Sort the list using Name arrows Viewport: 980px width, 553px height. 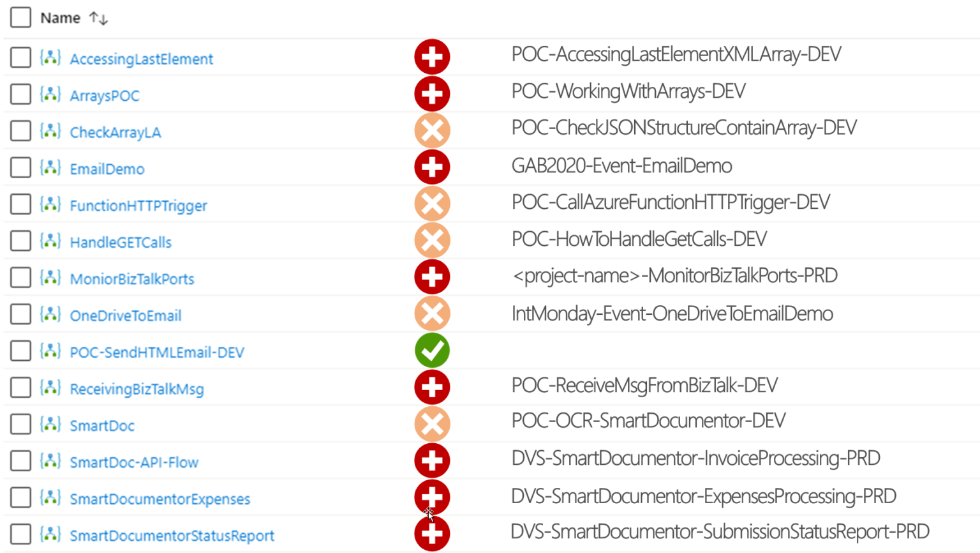[98, 19]
